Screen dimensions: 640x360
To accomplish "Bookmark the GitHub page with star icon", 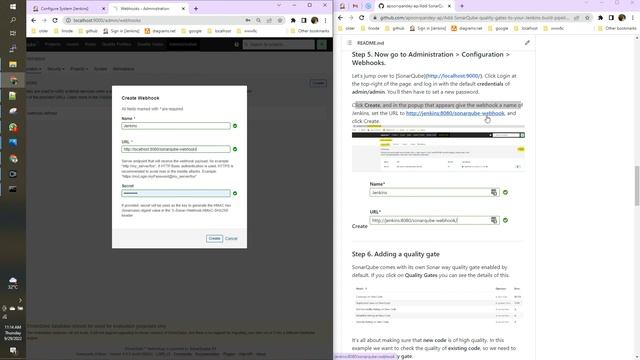I will 587,18.
